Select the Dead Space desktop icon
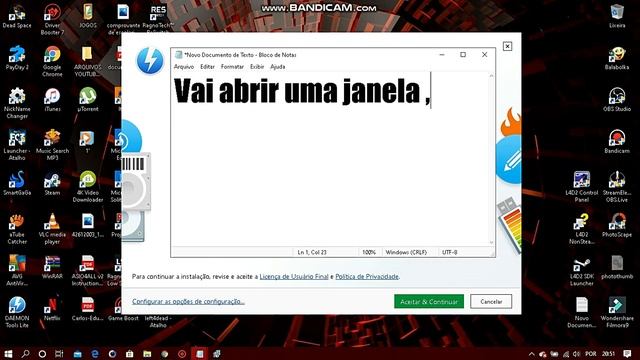 tap(17, 16)
